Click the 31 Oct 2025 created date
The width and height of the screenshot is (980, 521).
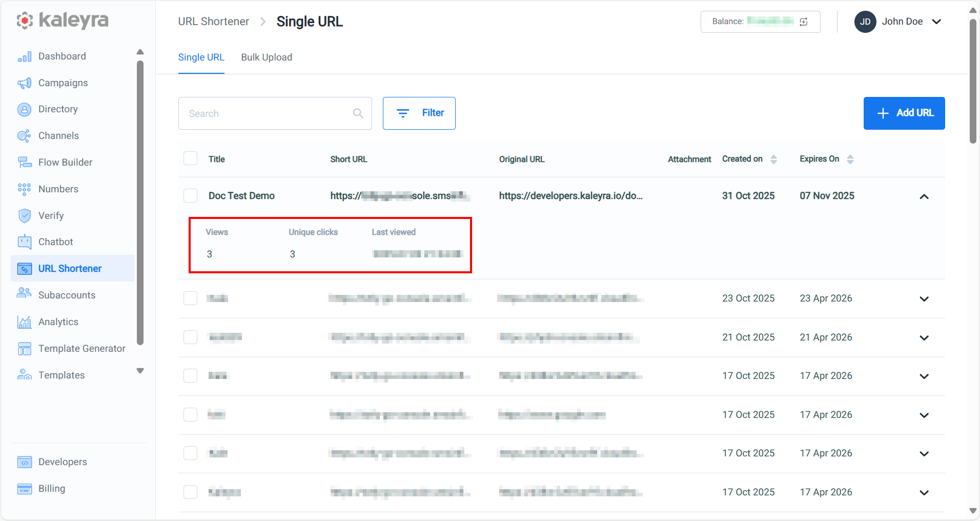[748, 196]
